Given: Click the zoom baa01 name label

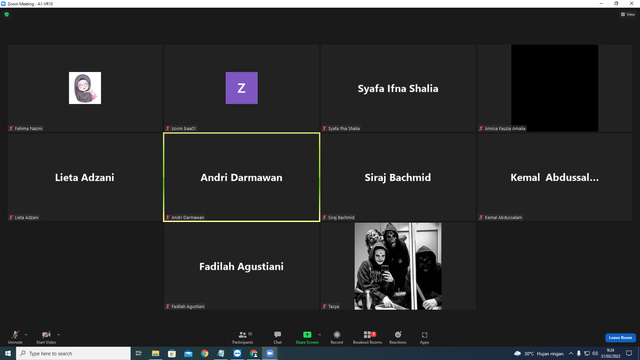Looking at the screenshot, I should point(183,128).
